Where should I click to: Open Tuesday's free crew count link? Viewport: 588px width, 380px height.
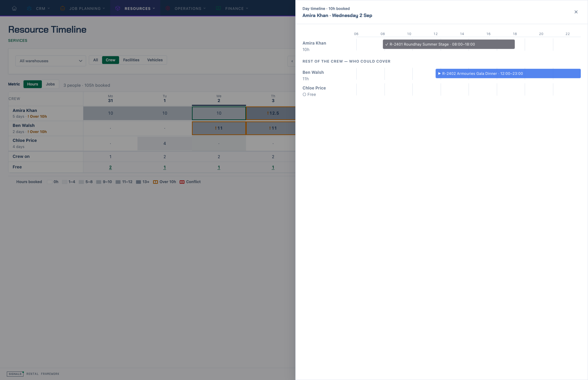(165, 167)
